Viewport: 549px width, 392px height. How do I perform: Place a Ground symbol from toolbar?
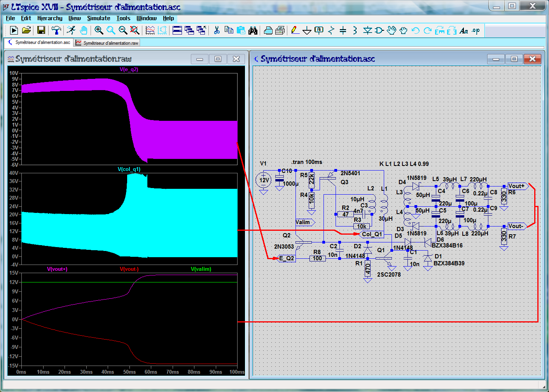pyautogui.click(x=307, y=30)
